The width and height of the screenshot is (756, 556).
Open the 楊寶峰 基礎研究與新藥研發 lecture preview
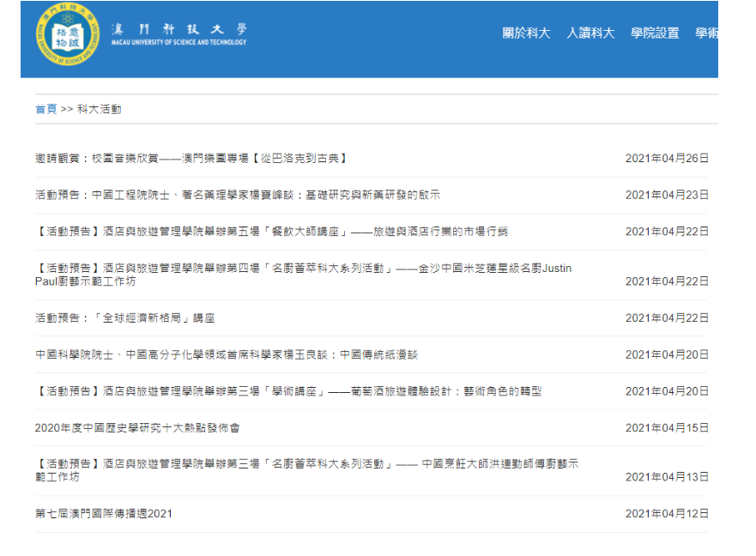coord(238,195)
